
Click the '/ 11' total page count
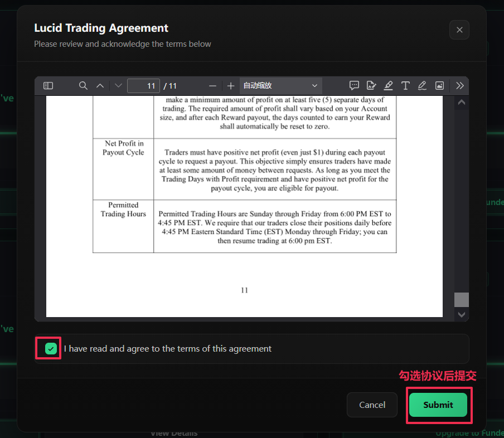click(x=170, y=86)
